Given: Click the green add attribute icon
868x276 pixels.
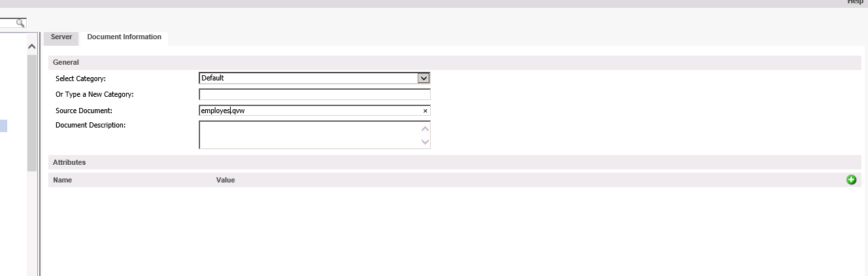Looking at the screenshot, I should 851,180.
